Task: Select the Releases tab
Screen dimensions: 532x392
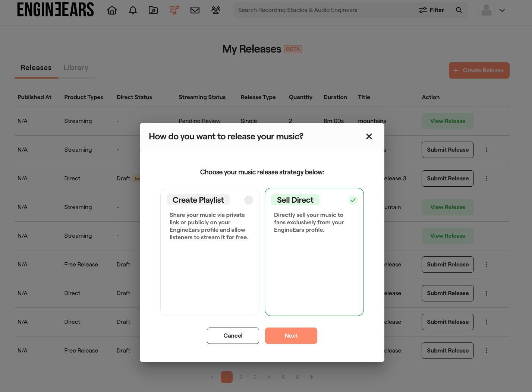Action: 36,68
